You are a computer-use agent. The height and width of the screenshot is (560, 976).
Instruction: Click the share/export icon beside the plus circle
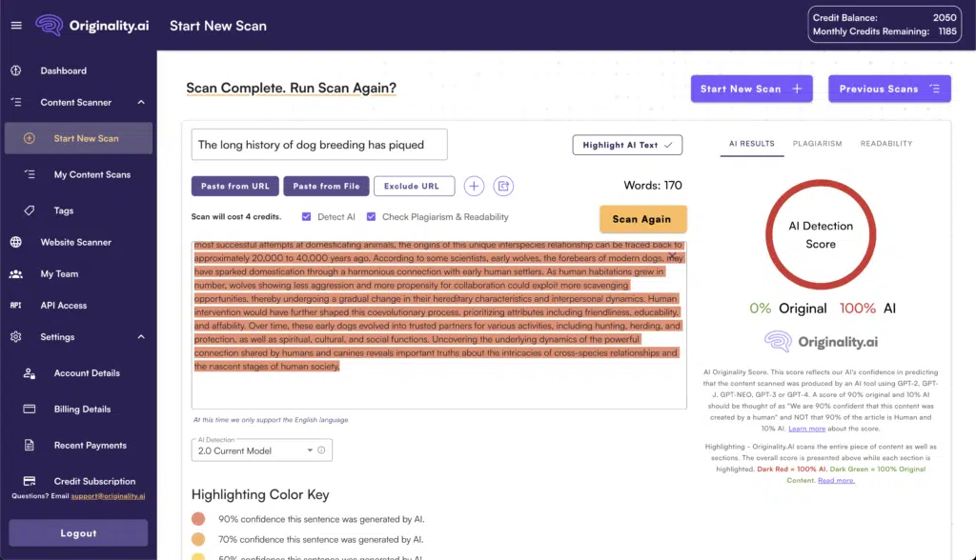click(x=503, y=186)
